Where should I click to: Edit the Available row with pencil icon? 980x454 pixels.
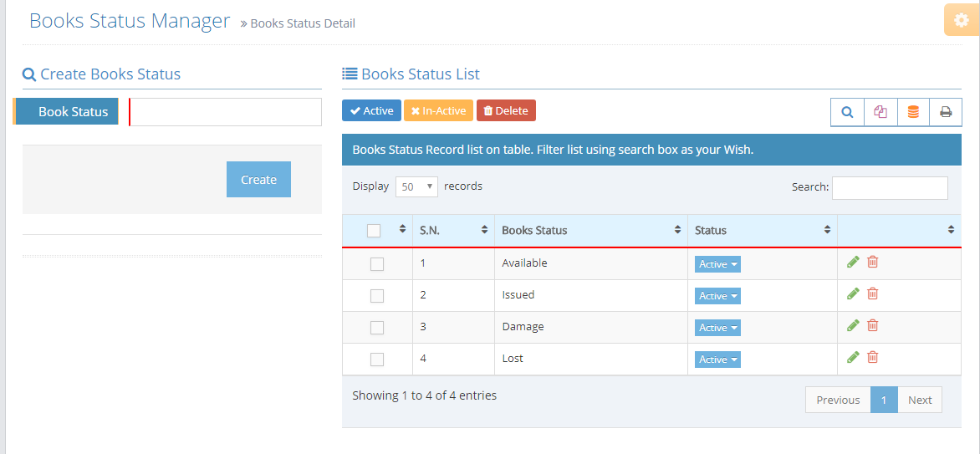853,262
